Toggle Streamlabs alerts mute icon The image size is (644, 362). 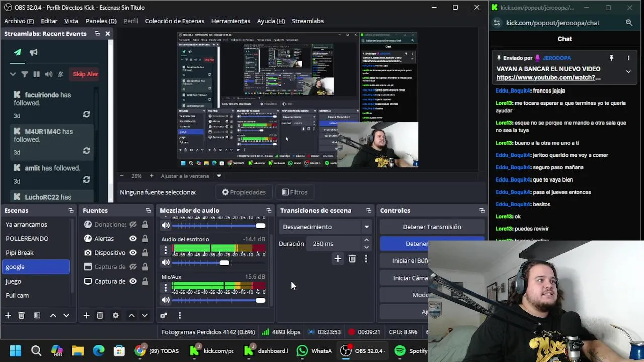coord(61,74)
